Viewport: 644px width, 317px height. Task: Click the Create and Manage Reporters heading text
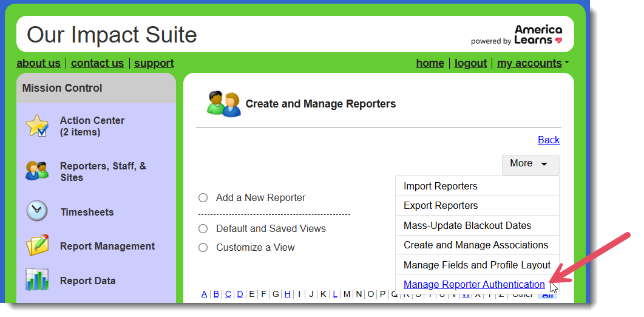[320, 104]
